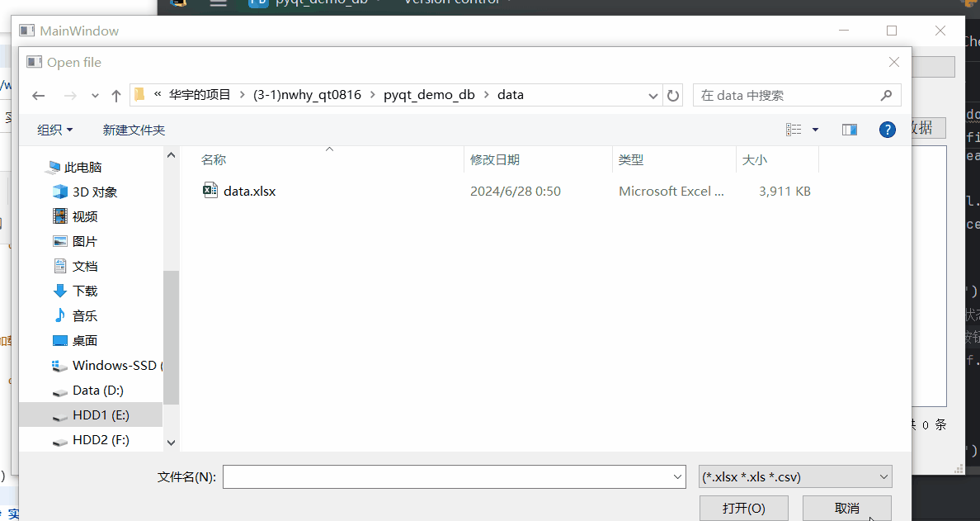Go up one folder level

coord(115,96)
